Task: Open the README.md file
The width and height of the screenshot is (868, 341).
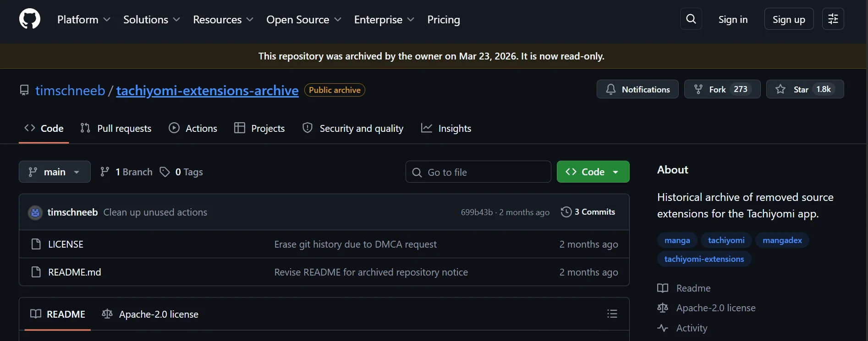Action: [x=75, y=272]
